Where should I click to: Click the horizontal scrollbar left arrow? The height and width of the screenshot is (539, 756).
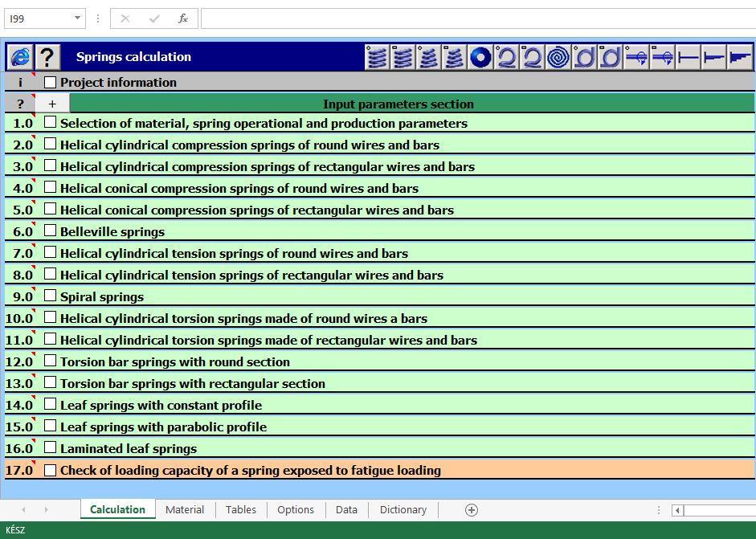677,510
